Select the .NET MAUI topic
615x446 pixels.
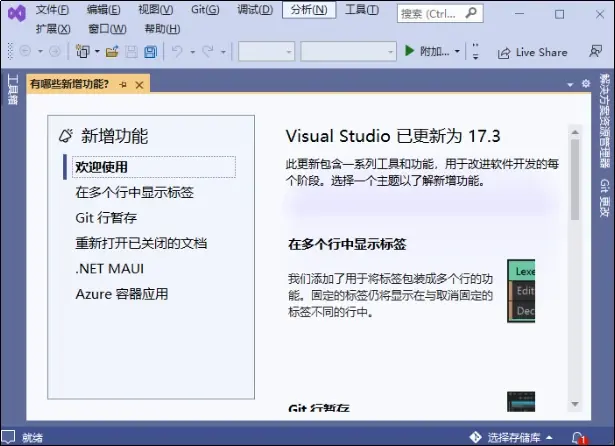click(109, 269)
